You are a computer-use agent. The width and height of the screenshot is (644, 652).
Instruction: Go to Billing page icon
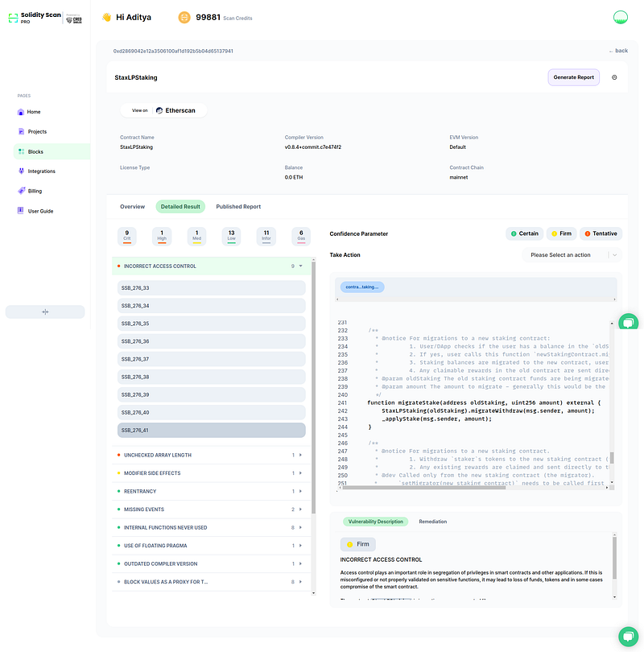21,191
